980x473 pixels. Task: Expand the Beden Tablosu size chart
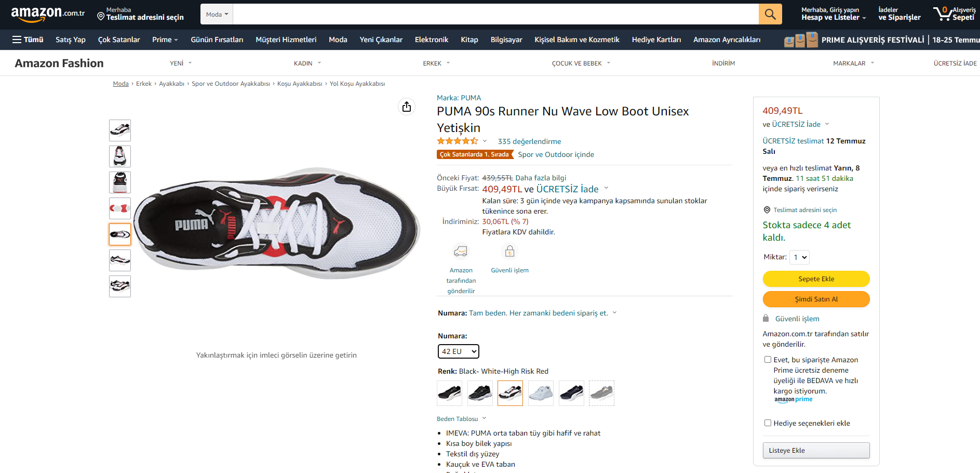pyautogui.click(x=461, y=419)
